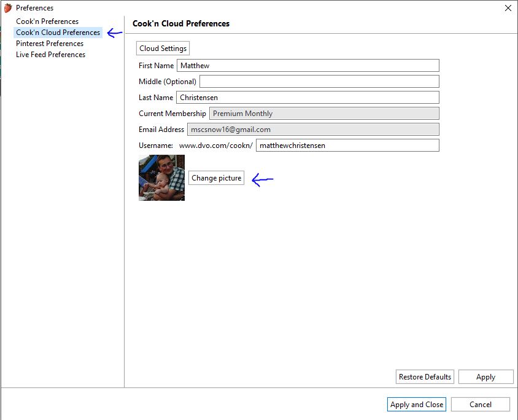Focus the First Name field
This screenshot has height=420, width=518.
click(308, 66)
